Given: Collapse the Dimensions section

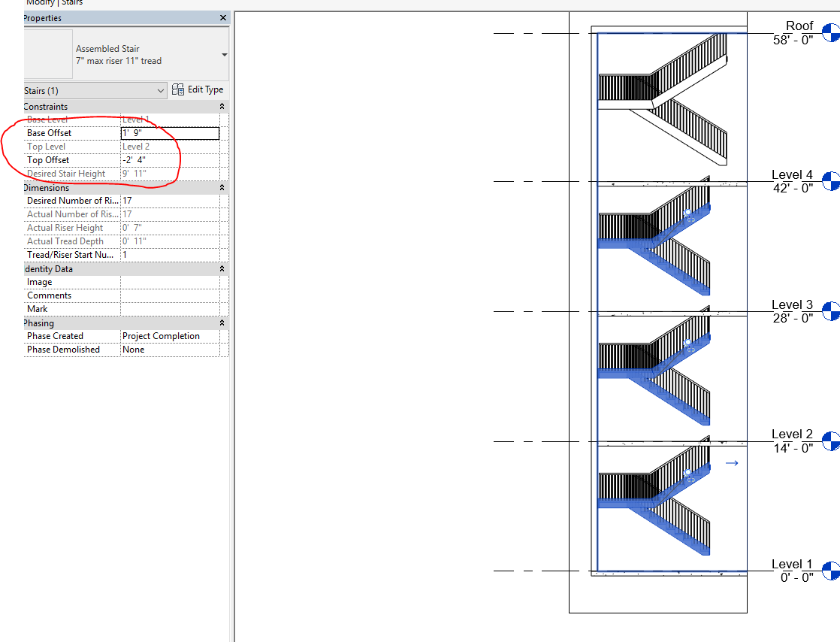Looking at the screenshot, I should [220, 187].
